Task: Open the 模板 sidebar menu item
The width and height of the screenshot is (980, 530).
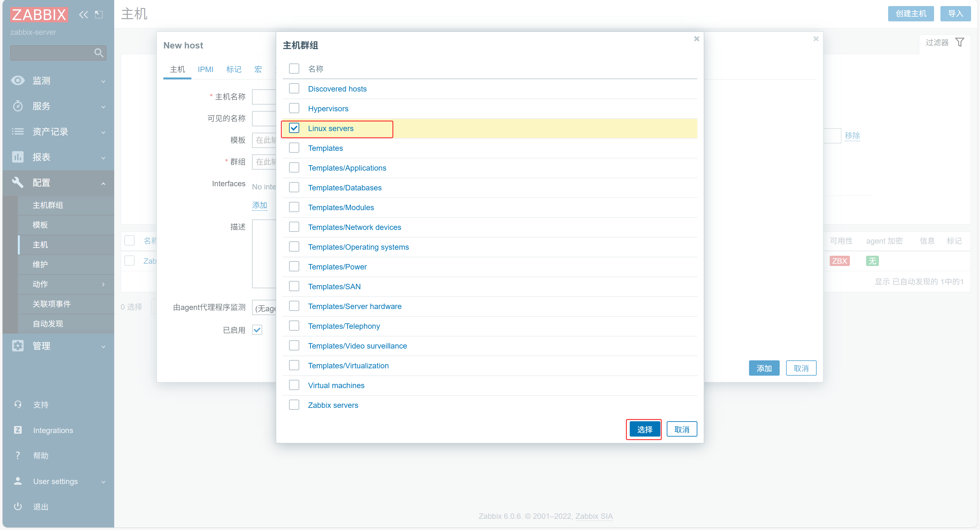Action: (66, 225)
